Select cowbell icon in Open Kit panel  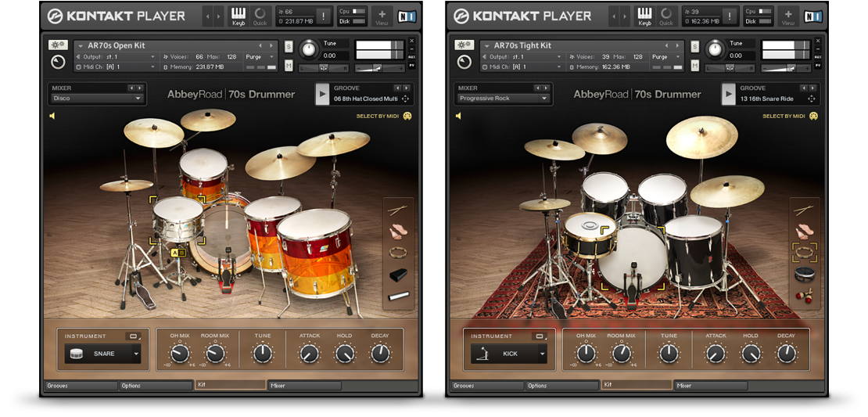pos(397,274)
